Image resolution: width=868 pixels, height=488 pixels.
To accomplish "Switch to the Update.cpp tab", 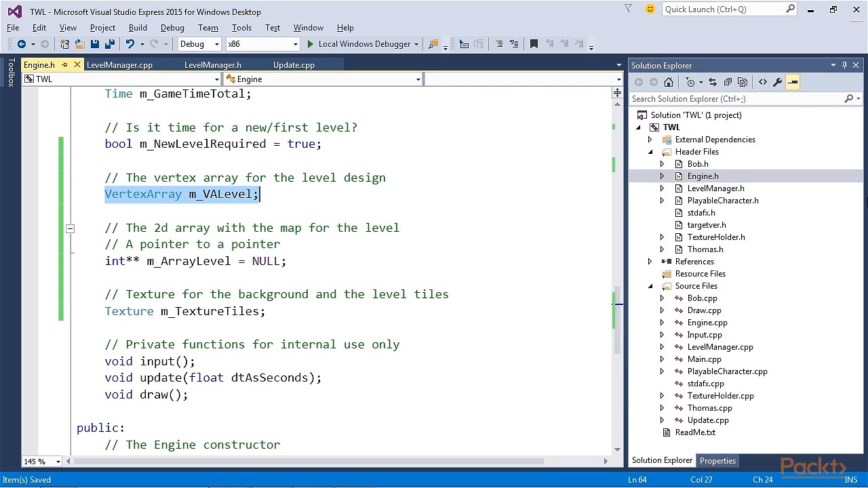I will coord(294,65).
